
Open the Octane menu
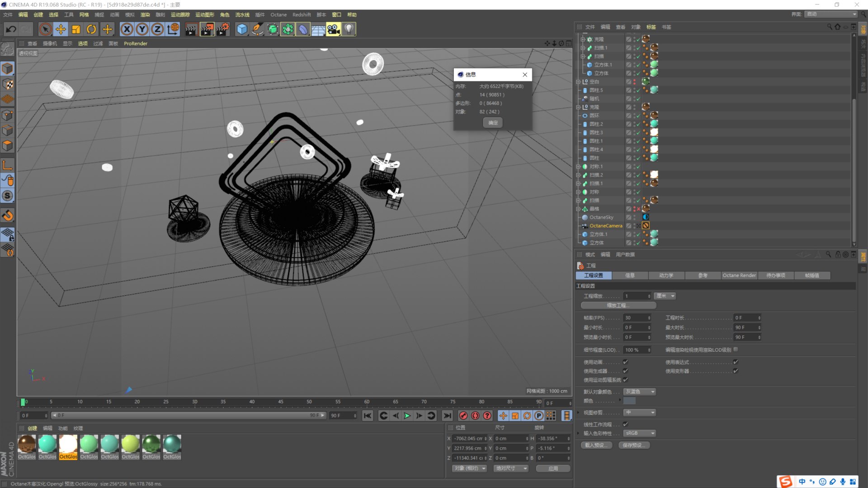click(278, 14)
